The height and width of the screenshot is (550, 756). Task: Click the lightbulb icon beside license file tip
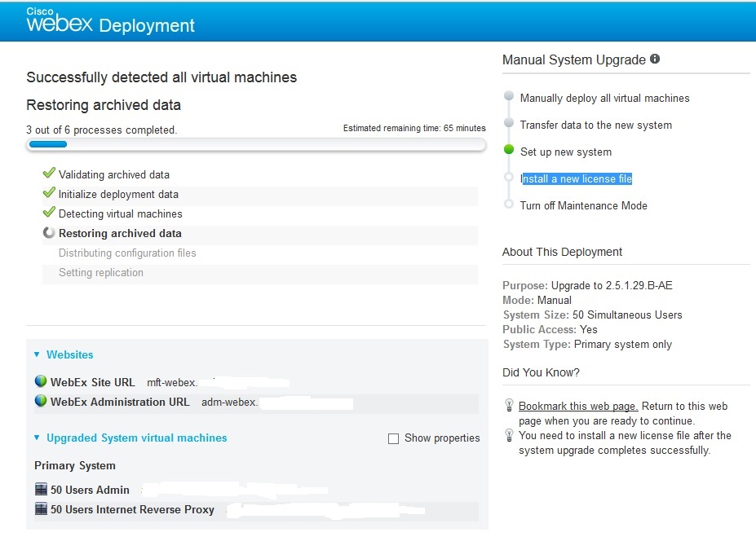509,435
